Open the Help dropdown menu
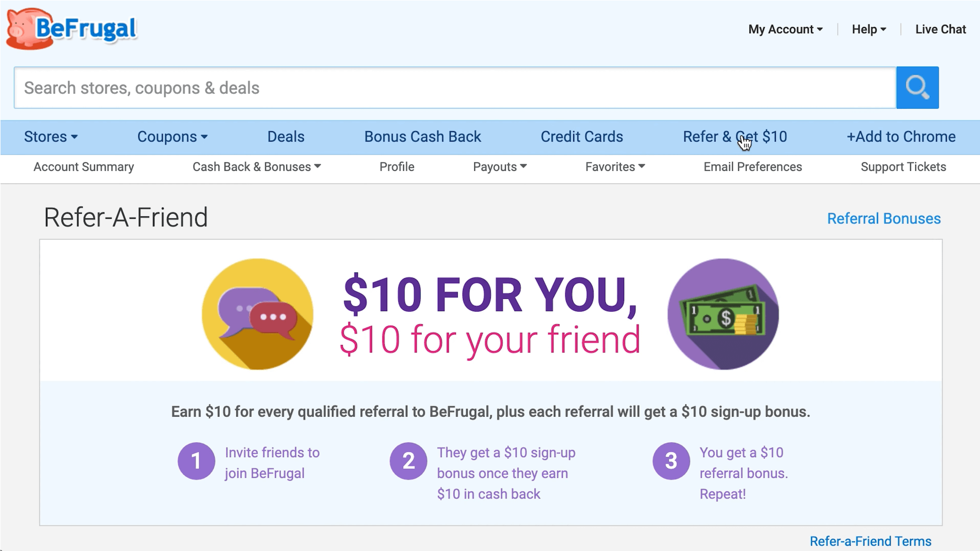Viewport: 980px width, 551px height. 869,30
